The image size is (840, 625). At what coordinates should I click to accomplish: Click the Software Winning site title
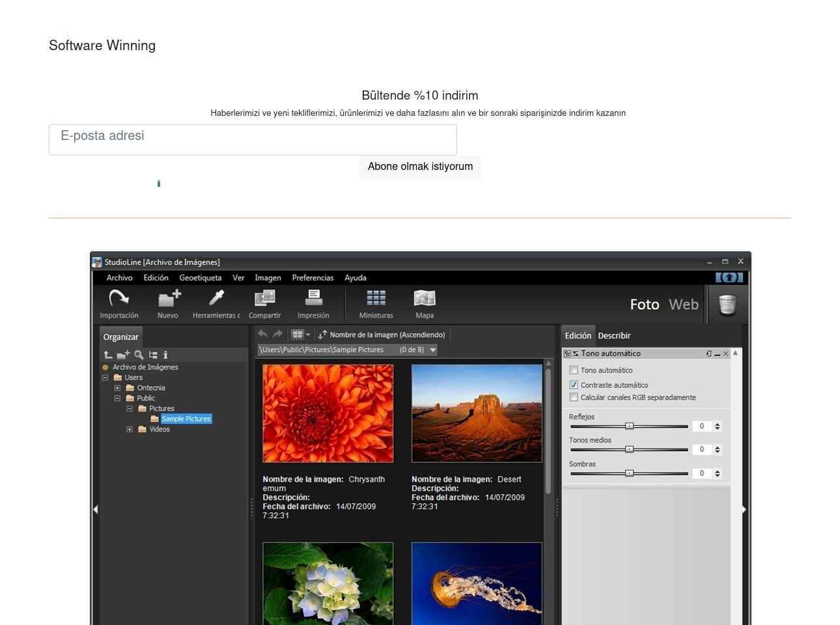(x=102, y=46)
